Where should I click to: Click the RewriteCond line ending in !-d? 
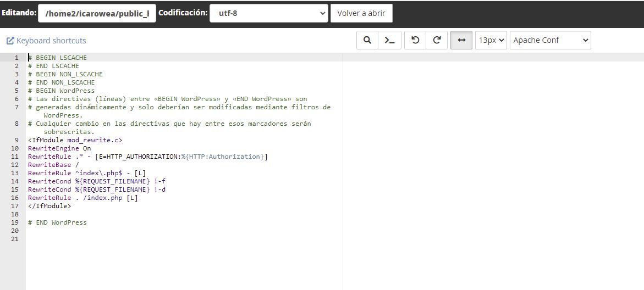[x=97, y=189]
